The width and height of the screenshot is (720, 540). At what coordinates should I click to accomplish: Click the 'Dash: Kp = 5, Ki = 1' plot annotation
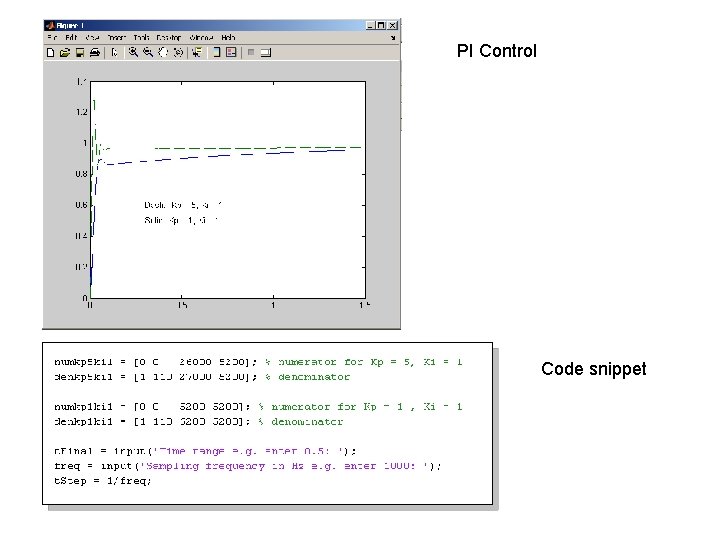pos(183,205)
